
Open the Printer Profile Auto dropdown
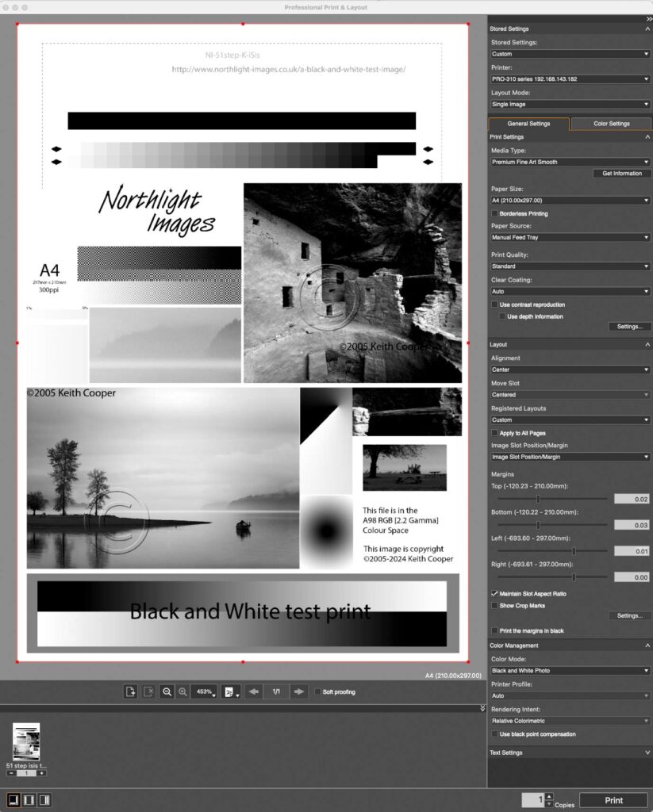pyautogui.click(x=570, y=695)
